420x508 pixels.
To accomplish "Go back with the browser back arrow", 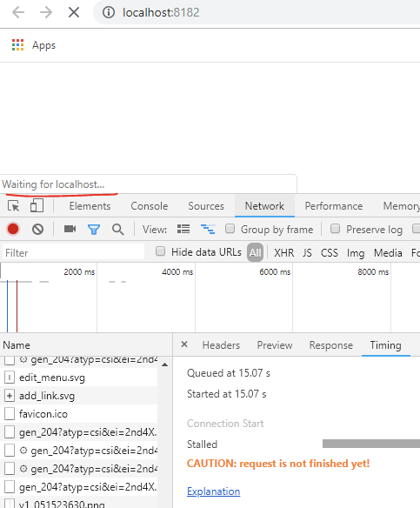I will click(18, 13).
